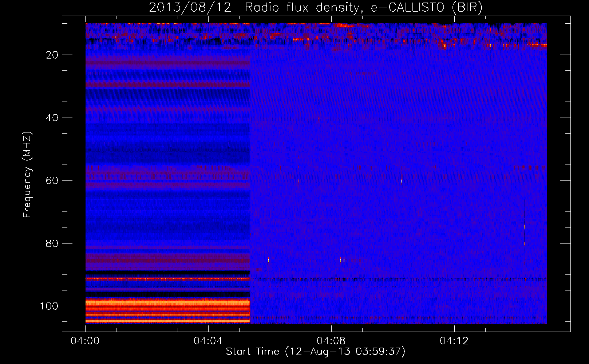Viewport: 589px width, 364px height.
Task: Click the '04:08' time tick label
Action: [331, 341]
